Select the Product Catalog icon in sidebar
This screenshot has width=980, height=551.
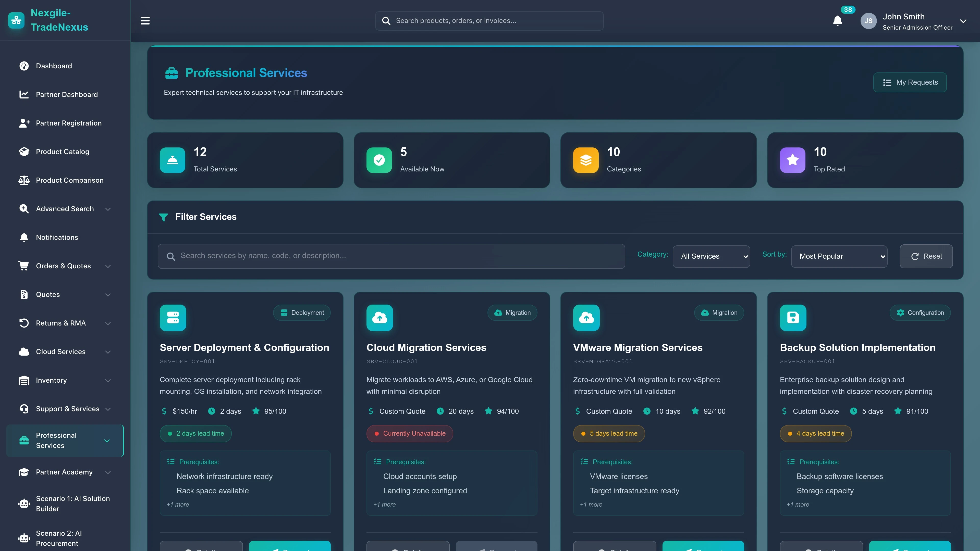coord(24,151)
